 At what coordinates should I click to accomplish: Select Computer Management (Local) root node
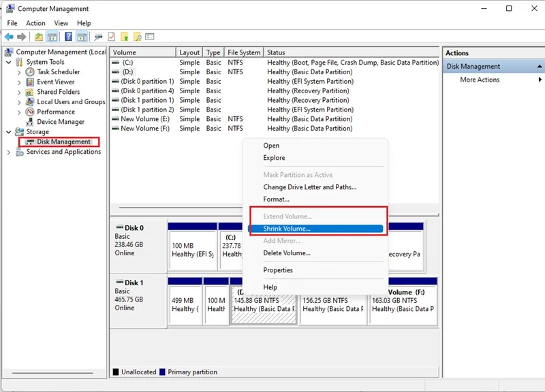click(x=61, y=52)
